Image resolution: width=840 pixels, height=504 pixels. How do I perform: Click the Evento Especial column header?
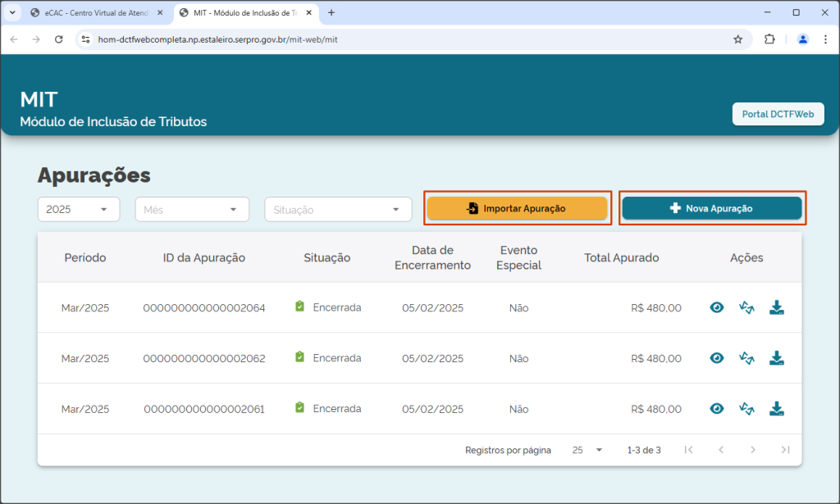point(518,257)
